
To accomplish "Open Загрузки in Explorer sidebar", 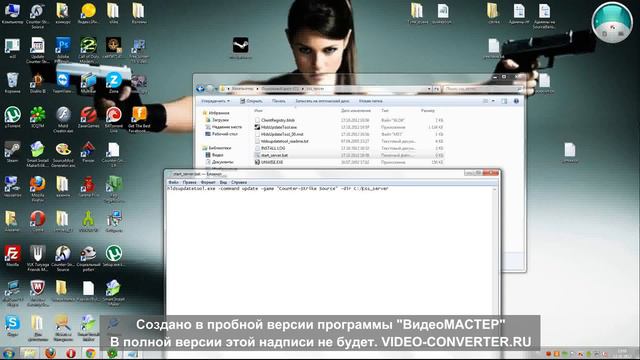I will 220,120.
